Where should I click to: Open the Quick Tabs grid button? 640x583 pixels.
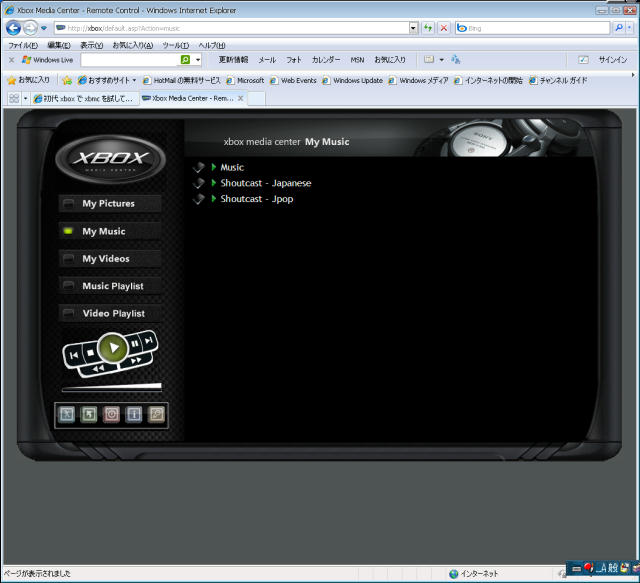[x=14, y=98]
